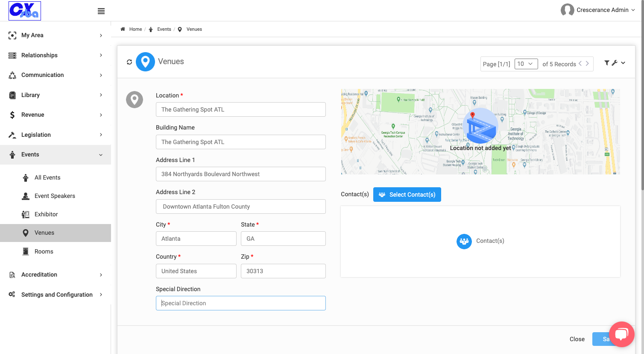Expand the Relationships menu
The image size is (644, 354).
(x=56, y=55)
